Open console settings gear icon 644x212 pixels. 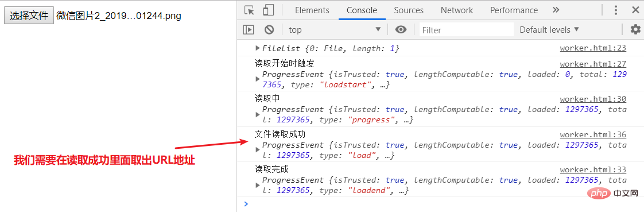point(635,29)
